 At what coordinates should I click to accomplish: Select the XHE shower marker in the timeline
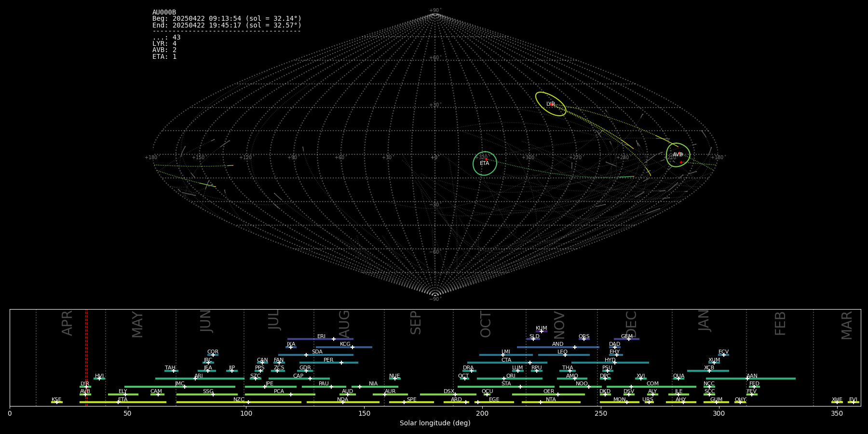click(x=837, y=402)
